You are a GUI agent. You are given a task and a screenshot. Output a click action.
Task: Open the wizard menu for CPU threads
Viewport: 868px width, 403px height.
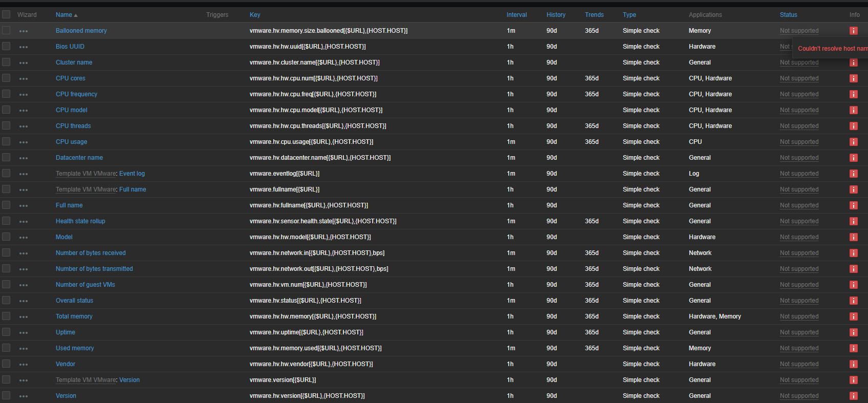click(24, 126)
